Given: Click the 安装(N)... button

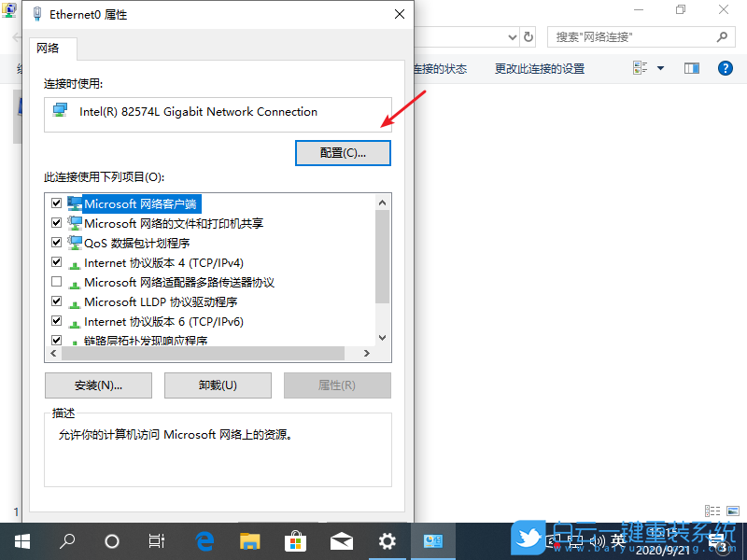Looking at the screenshot, I should pyautogui.click(x=98, y=385).
